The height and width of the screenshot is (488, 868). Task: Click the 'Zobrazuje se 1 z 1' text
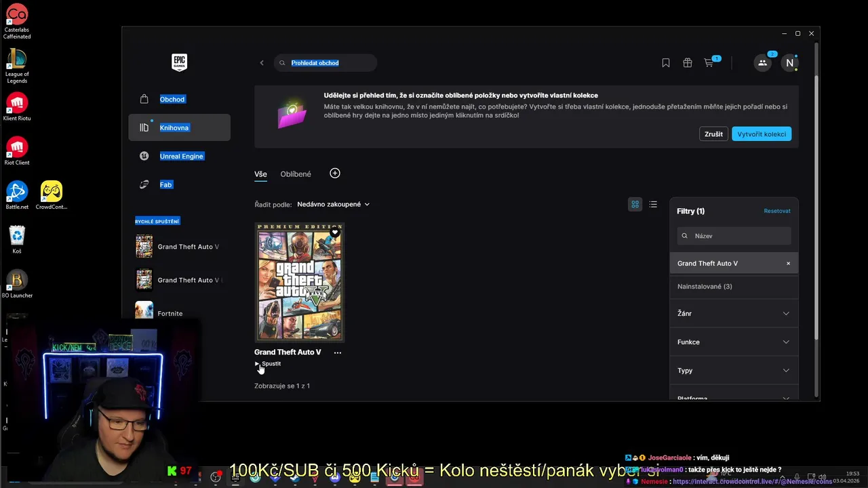[282, 386]
